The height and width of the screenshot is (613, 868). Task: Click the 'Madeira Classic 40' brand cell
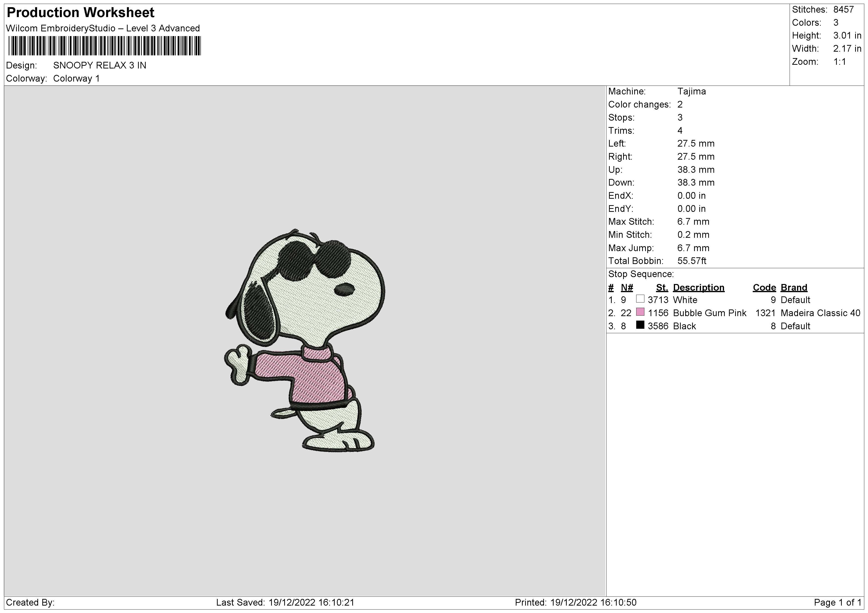820,313
